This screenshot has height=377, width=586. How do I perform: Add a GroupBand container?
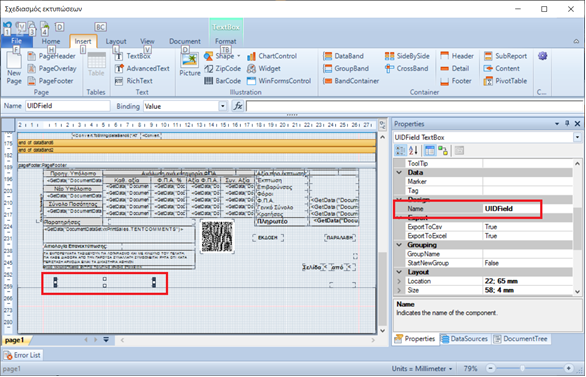coord(346,68)
